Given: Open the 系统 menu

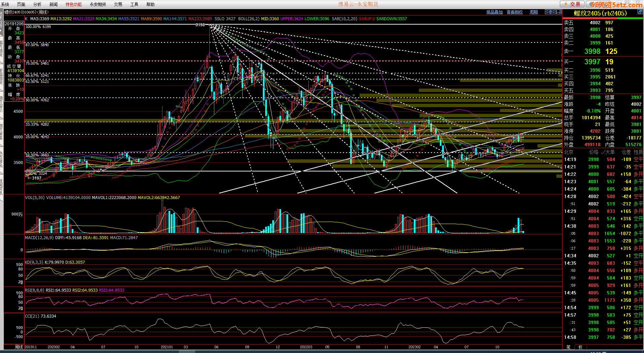Looking at the screenshot, I should tap(5, 4).
